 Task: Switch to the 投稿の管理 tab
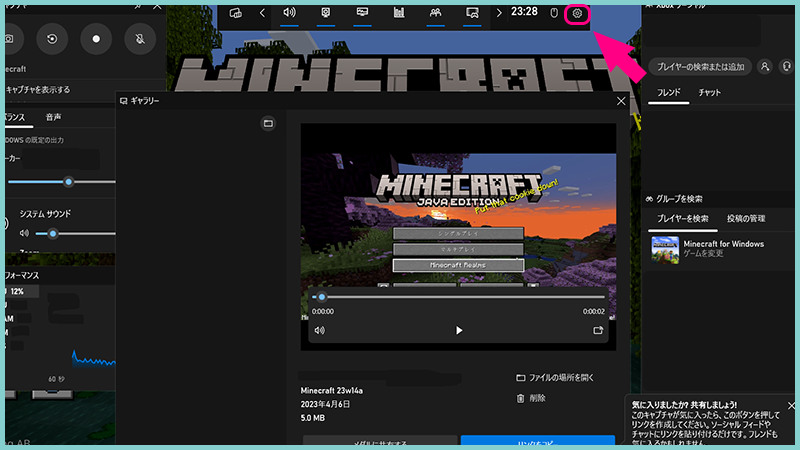tap(746, 218)
